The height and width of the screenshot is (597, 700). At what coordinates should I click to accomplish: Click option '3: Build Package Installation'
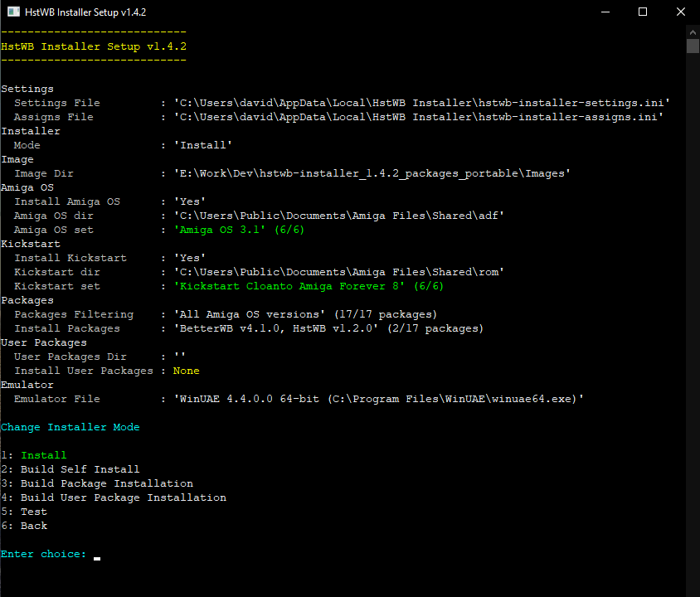click(x=97, y=483)
